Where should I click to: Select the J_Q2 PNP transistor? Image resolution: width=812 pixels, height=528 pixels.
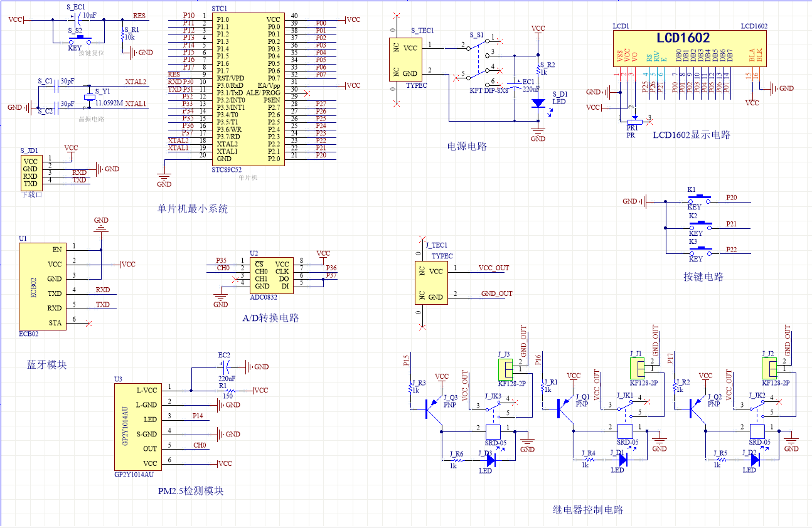[x=699, y=408]
